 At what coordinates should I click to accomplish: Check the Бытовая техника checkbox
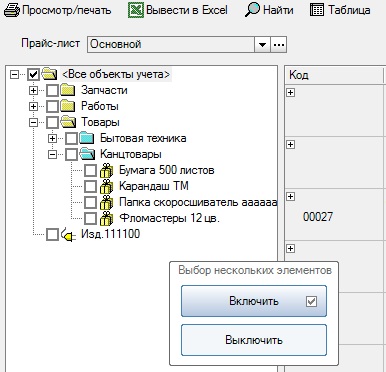(71, 138)
